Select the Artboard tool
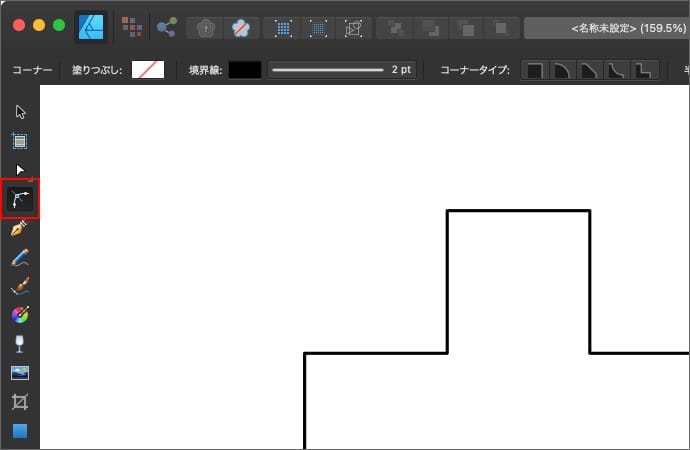690x450 pixels. click(20, 141)
